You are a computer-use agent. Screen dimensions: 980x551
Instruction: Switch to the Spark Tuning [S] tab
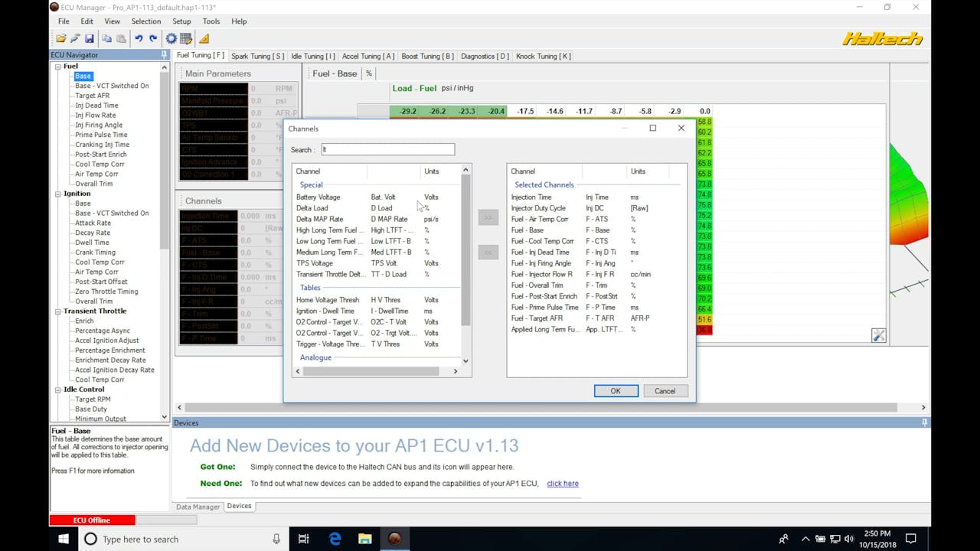tap(257, 56)
